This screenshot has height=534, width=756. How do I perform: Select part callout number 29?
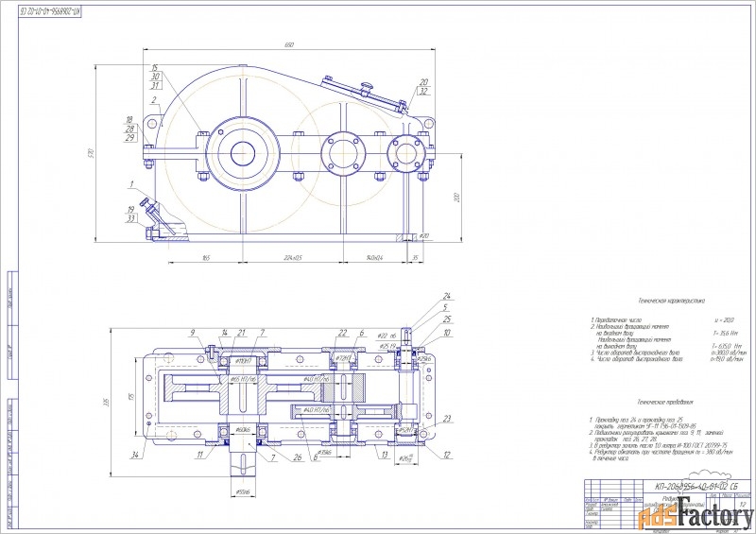pos(129,138)
